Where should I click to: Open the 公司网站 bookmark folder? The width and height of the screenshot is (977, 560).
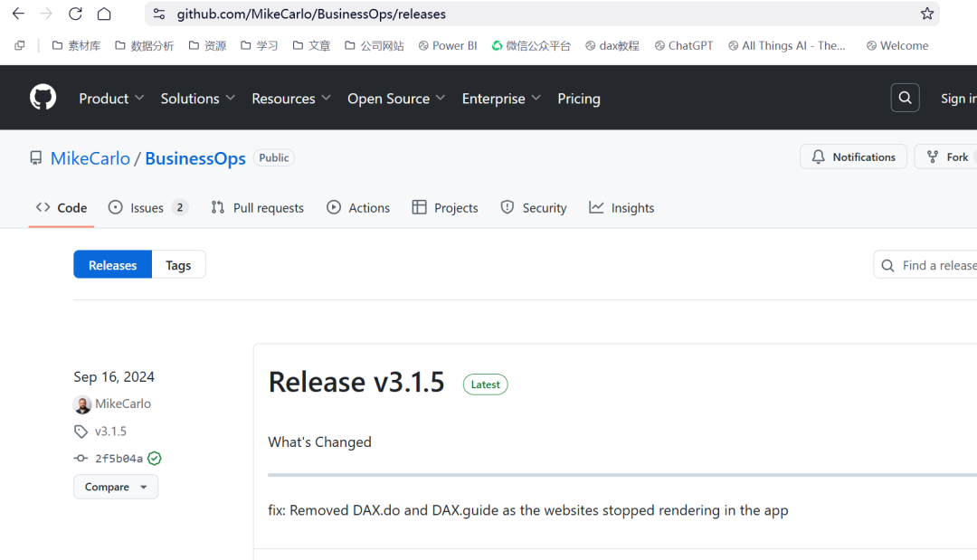pyautogui.click(x=375, y=45)
